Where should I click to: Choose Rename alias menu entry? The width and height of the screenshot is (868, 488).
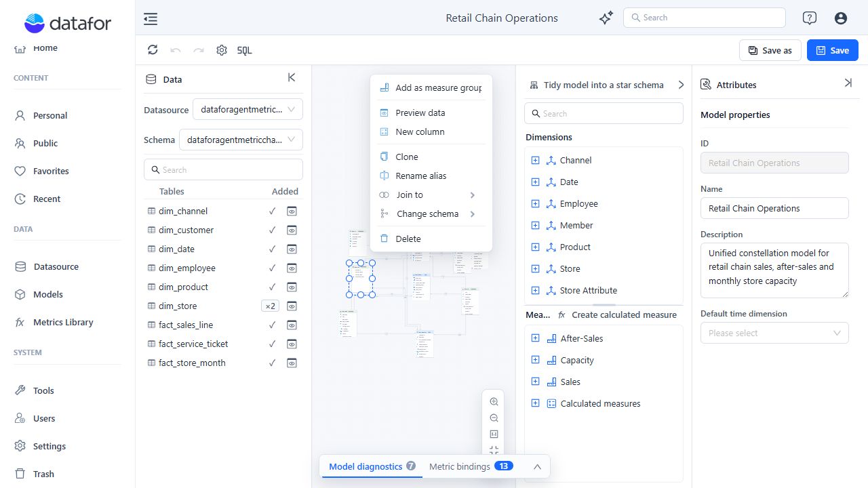point(431,176)
